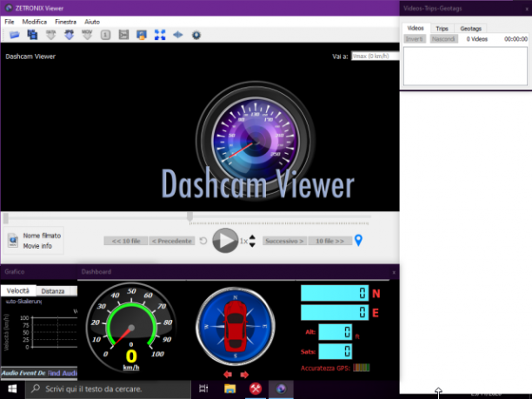Export frame with the JPG icon
The height and width of the screenshot is (399, 532).
(70, 35)
